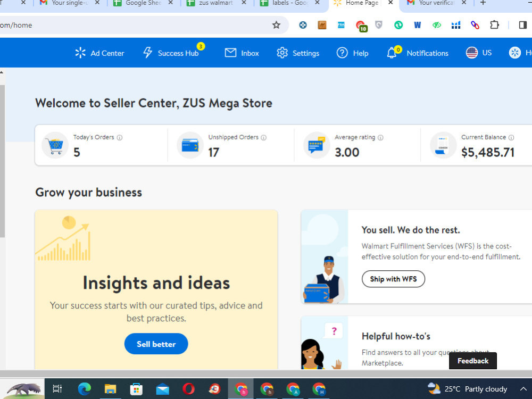This screenshot has width=532, height=399.
Task: Click the blue circular cross extension icon
Action: point(303,25)
